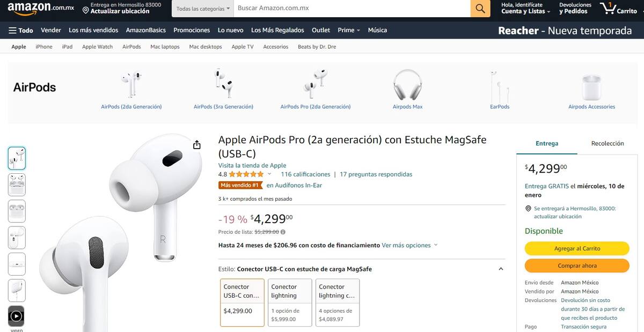Click the search magnifier button

pyautogui.click(x=480, y=9)
